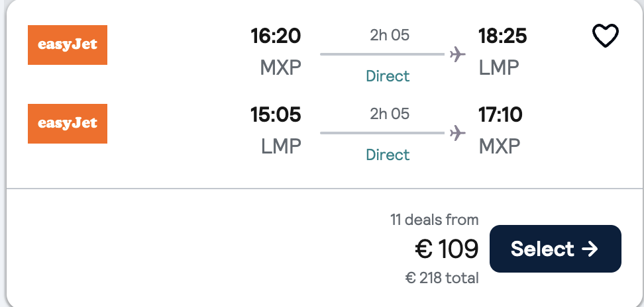Click the € 218 total text
Viewport: 644px width, 307px height.
click(442, 278)
